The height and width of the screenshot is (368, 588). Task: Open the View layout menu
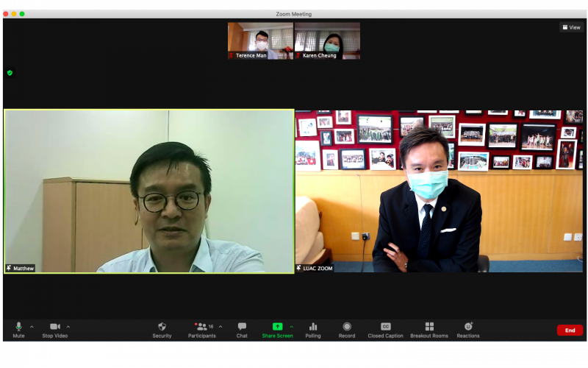pyautogui.click(x=572, y=27)
